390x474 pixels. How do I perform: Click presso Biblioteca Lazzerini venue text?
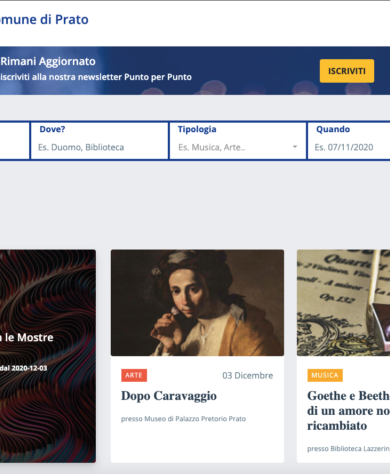point(348,449)
